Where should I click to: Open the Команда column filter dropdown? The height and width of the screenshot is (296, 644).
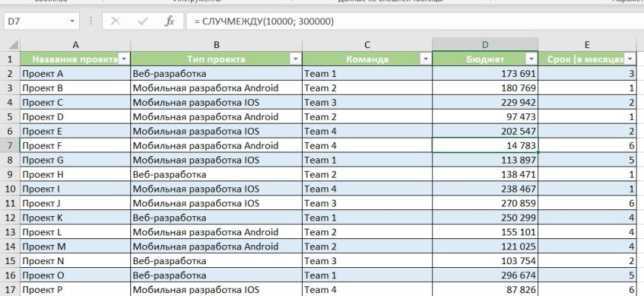coord(425,59)
